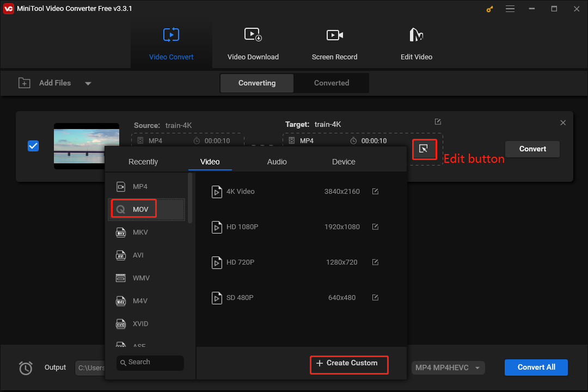Screen dimensions: 588x392
Task: Click the key upgrade icon in title bar
Action: point(489,9)
